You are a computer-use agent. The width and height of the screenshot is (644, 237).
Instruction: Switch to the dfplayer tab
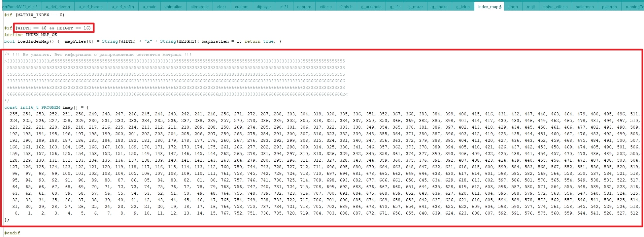pos(264,7)
